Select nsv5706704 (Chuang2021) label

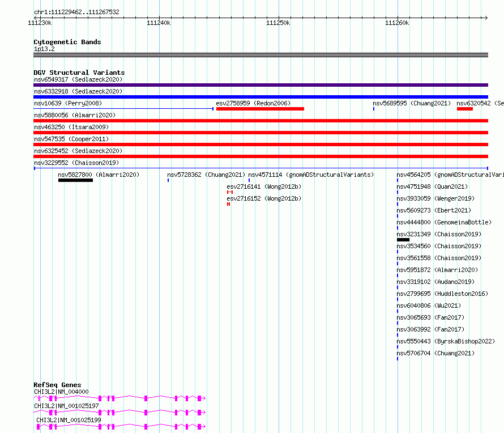coord(435,353)
